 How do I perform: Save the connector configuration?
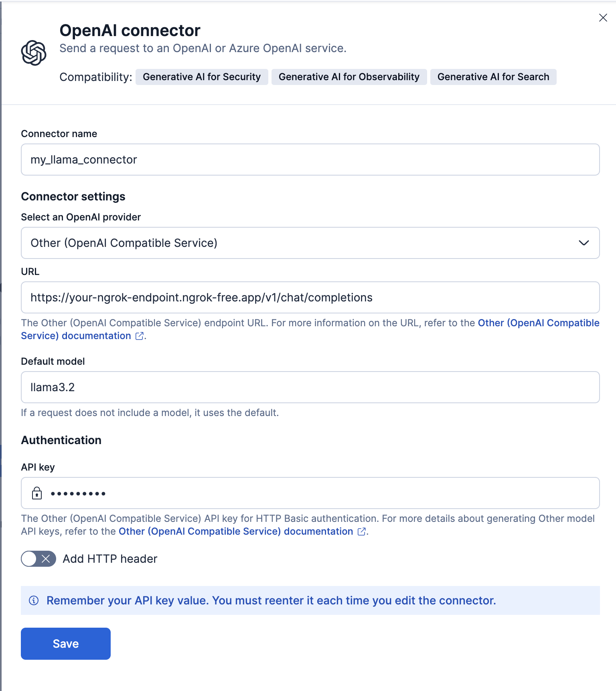click(66, 644)
